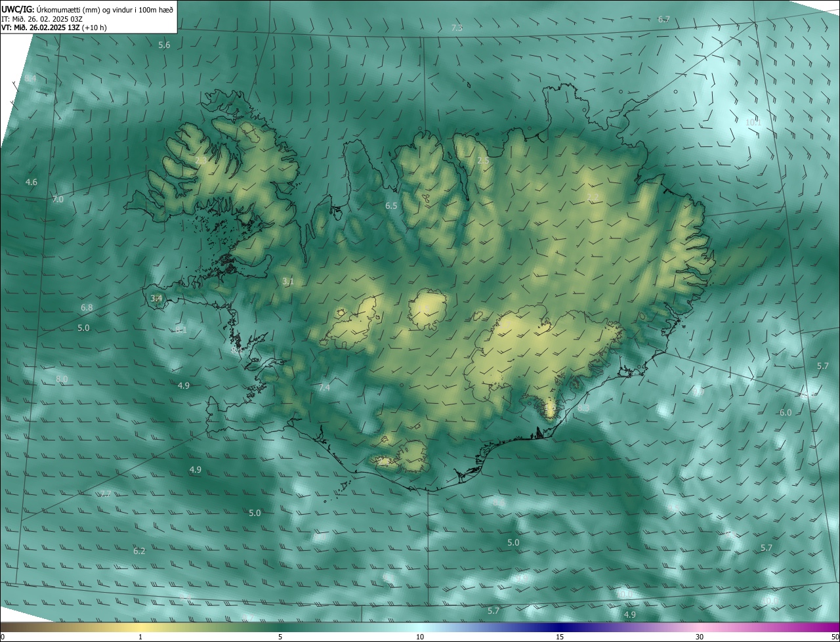
Task: Click the 7.4 value label on the map
Action: tap(324, 388)
